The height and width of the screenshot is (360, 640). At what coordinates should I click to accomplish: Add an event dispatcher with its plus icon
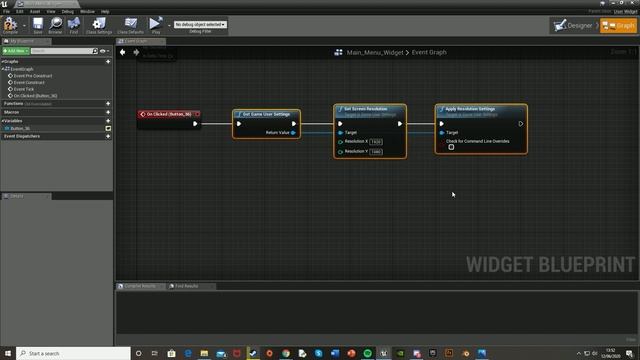(x=108, y=136)
